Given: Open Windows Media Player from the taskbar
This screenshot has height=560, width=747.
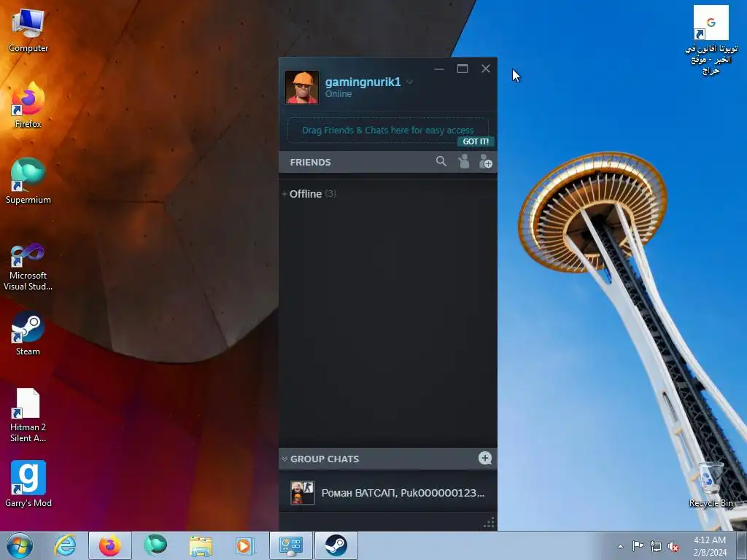Looking at the screenshot, I should coord(245,545).
